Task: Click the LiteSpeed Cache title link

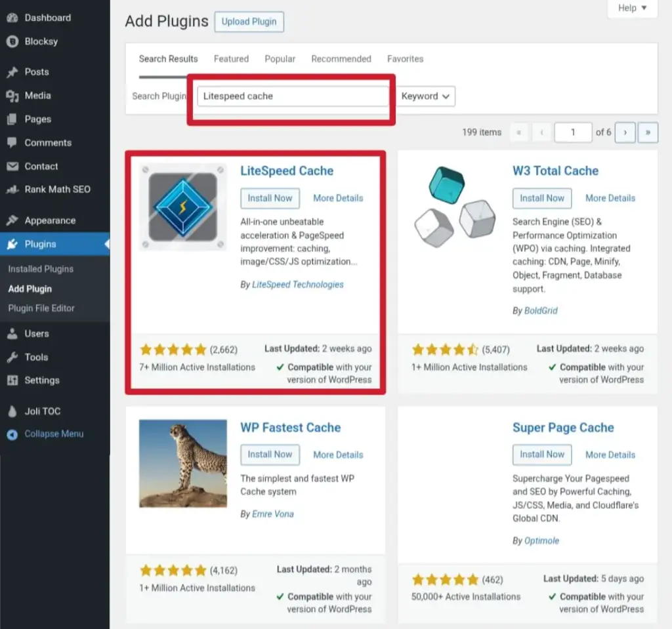Action: click(287, 171)
